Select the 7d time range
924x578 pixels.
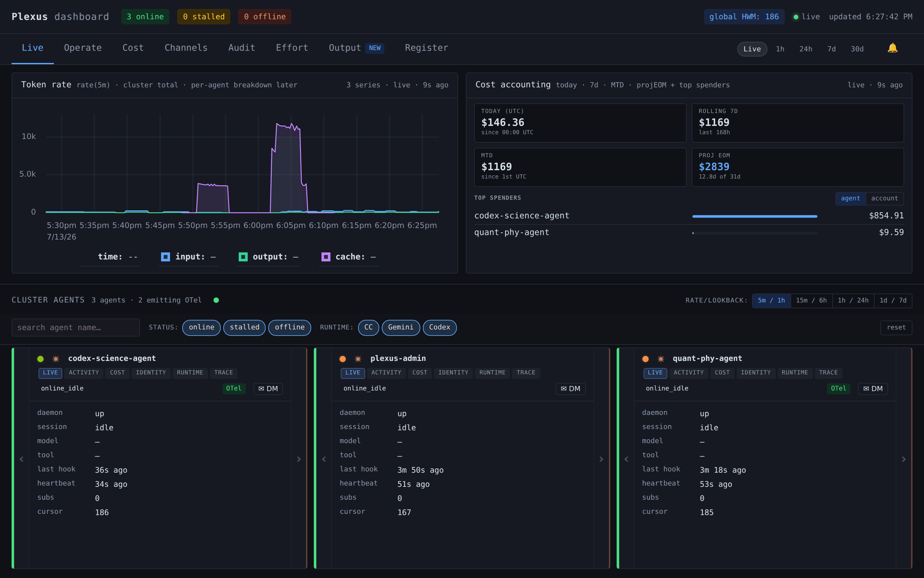point(831,49)
